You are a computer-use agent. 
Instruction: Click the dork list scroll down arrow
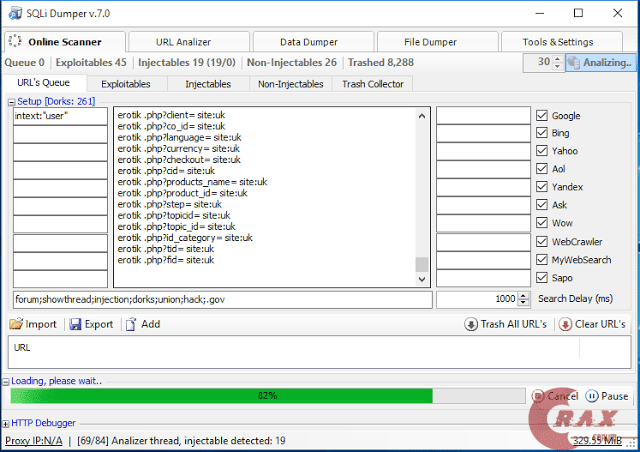pyautogui.click(x=422, y=279)
